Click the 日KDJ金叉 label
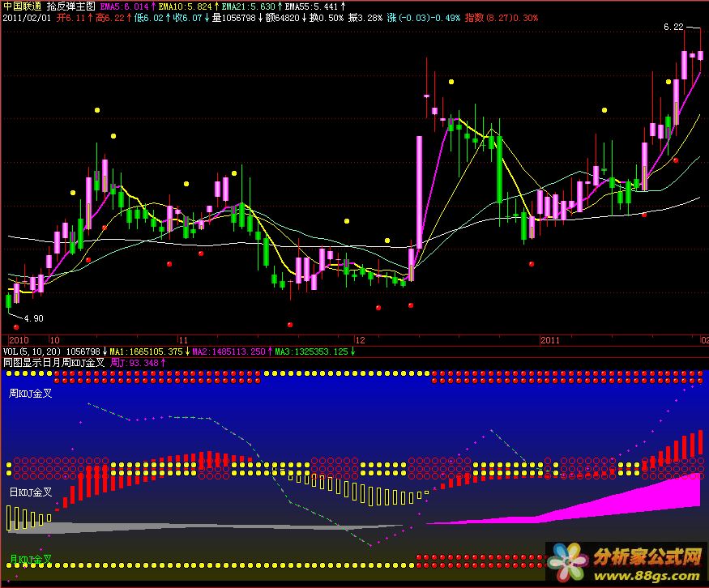Screen dimensions: 709x588 click(30, 492)
